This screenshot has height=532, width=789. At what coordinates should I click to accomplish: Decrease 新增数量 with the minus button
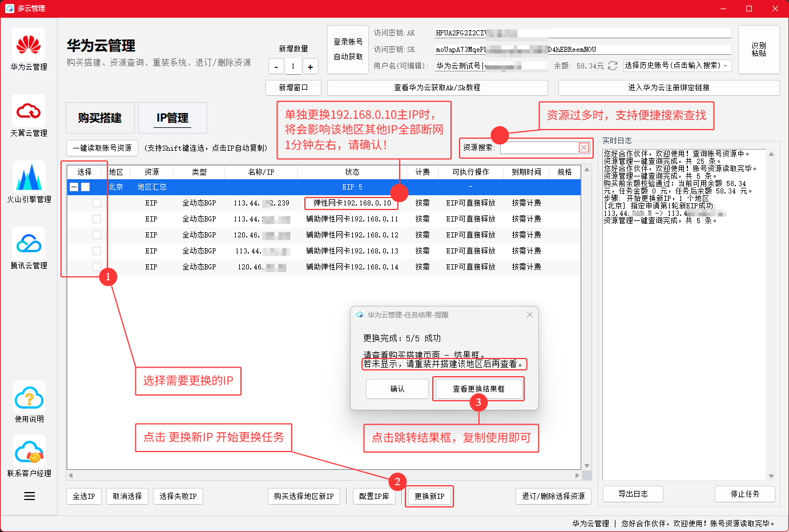point(276,66)
